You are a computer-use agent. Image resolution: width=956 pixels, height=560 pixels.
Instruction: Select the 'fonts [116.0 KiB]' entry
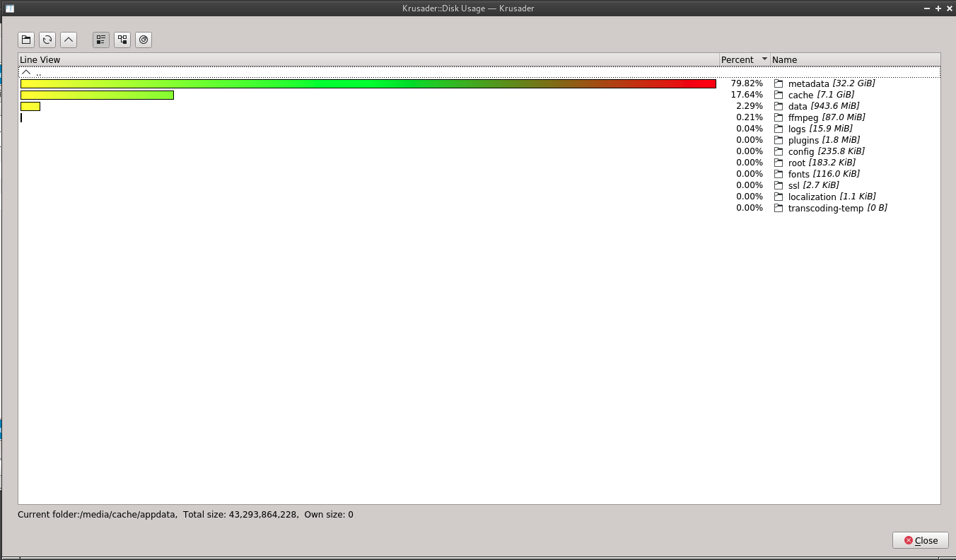click(x=824, y=174)
